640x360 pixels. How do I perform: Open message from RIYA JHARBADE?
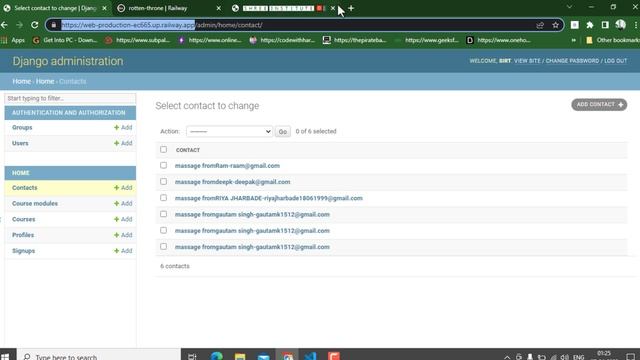tap(269, 198)
